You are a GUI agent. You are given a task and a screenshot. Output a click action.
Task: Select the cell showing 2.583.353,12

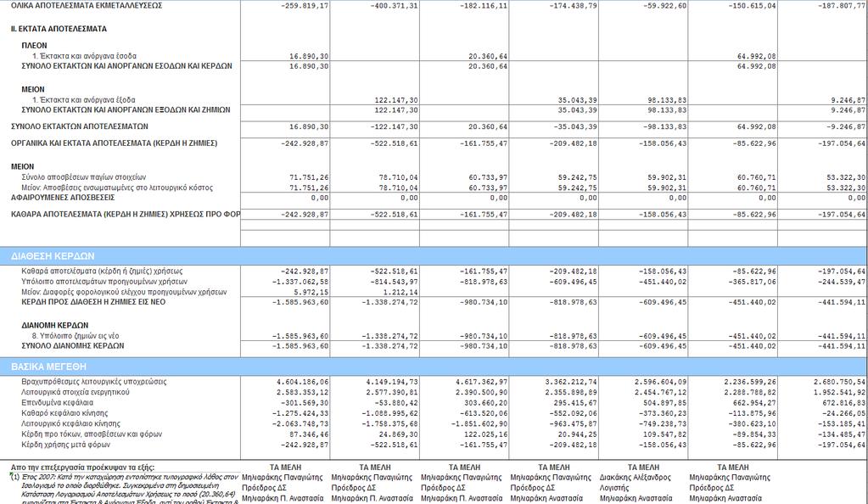tap(302, 392)
